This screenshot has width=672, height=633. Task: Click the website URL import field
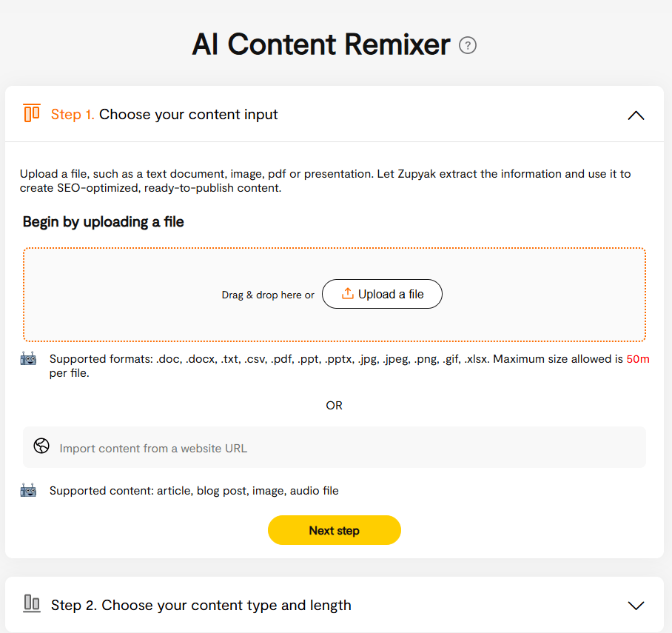tap(335, 446)
